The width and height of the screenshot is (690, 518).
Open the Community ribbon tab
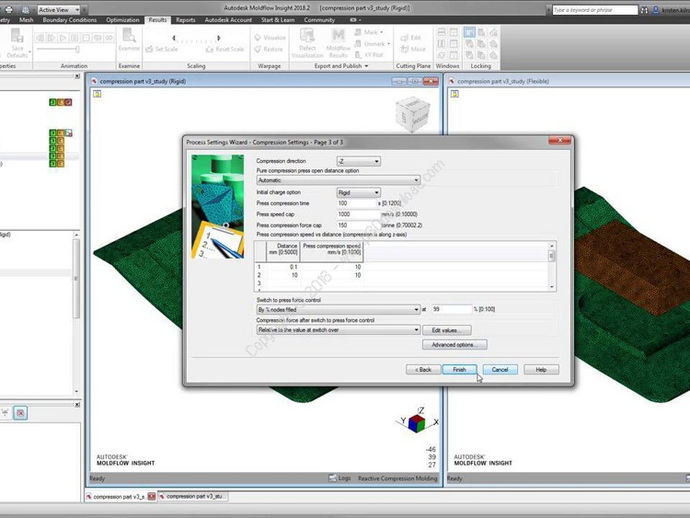point(319,20)
